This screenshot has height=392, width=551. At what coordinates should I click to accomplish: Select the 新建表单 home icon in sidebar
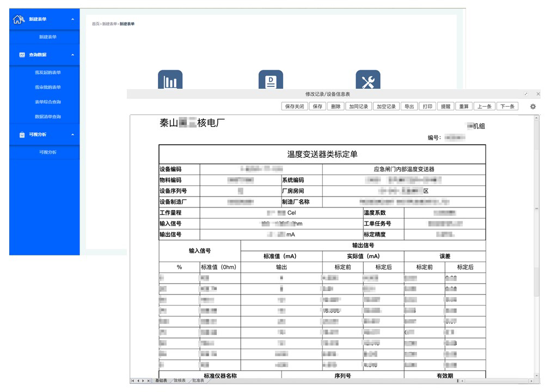coord(17,19)
